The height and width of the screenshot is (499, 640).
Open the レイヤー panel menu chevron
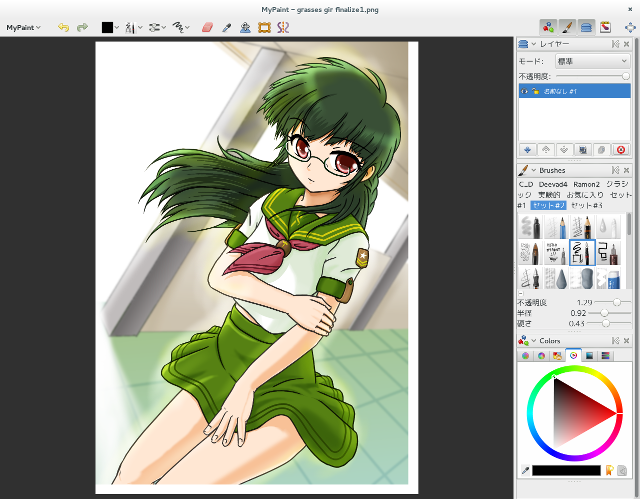click(533, 44)
